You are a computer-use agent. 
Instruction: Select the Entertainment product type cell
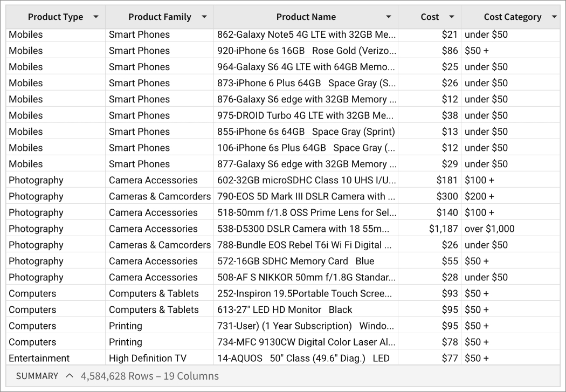click(x=39, y=358)
